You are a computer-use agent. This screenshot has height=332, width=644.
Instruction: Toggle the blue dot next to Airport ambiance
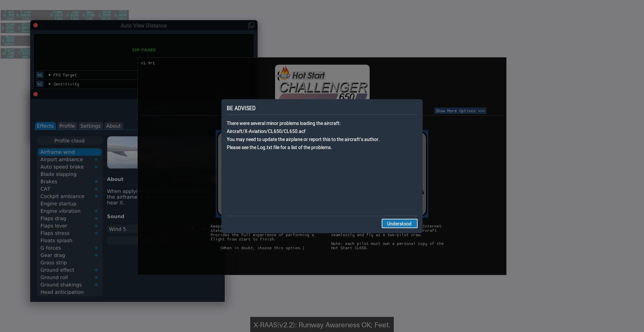point(96,160)
